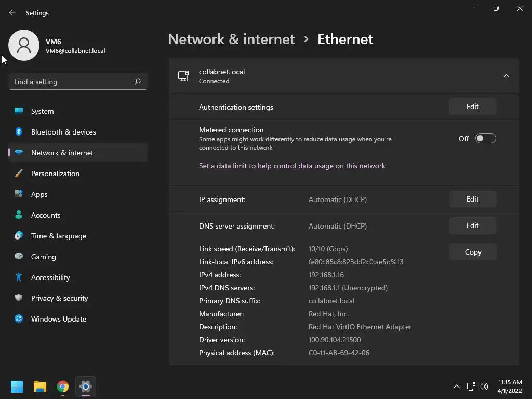
Task: Click the data limit settings link
Action: pos(292,166)
